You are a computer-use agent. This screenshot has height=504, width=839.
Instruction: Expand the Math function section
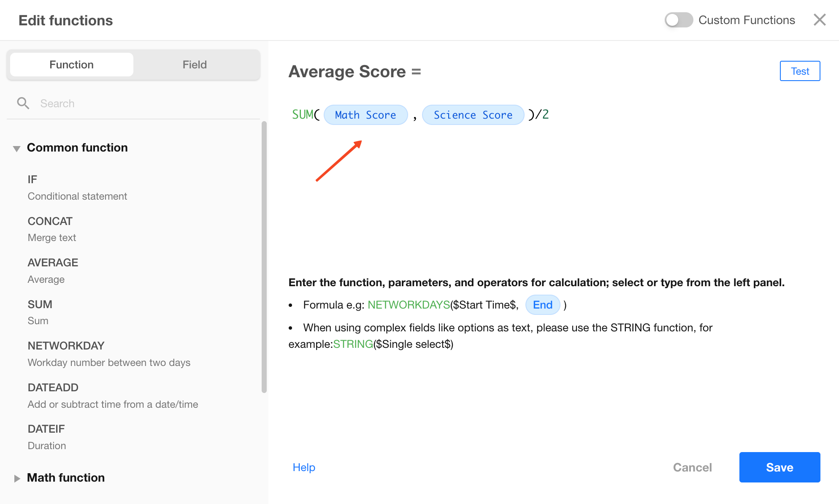coord(16,478)
